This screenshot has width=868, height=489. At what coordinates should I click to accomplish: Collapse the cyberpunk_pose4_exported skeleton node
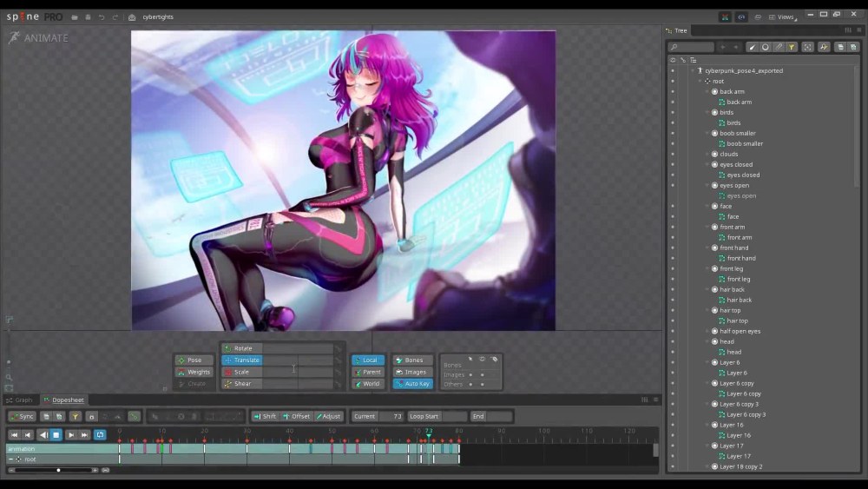pyautogui.click(x=693, y=71)
